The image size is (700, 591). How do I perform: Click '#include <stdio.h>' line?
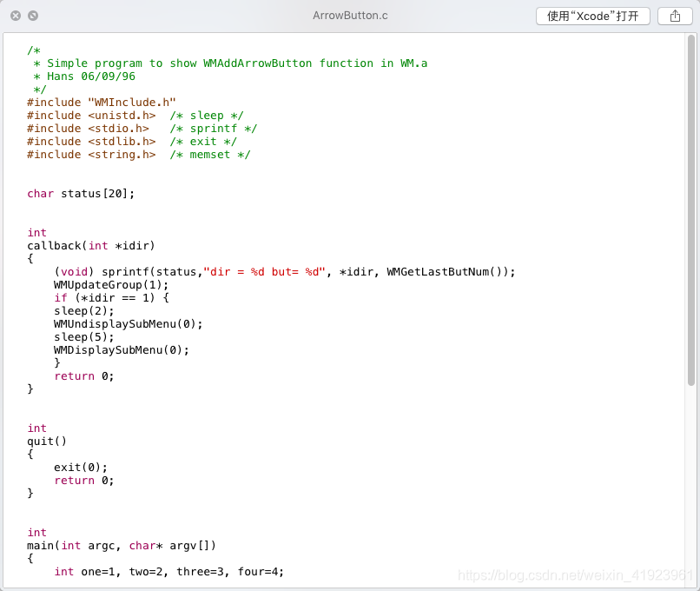[x=142, y=129]
